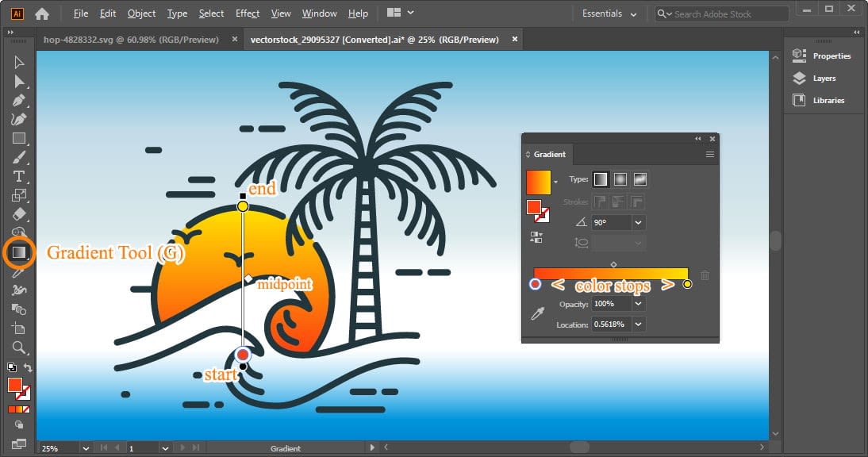The width and height of the screenshot is (868, 457).
Task: Select the Type tool
Action: (x=19, y=178)
